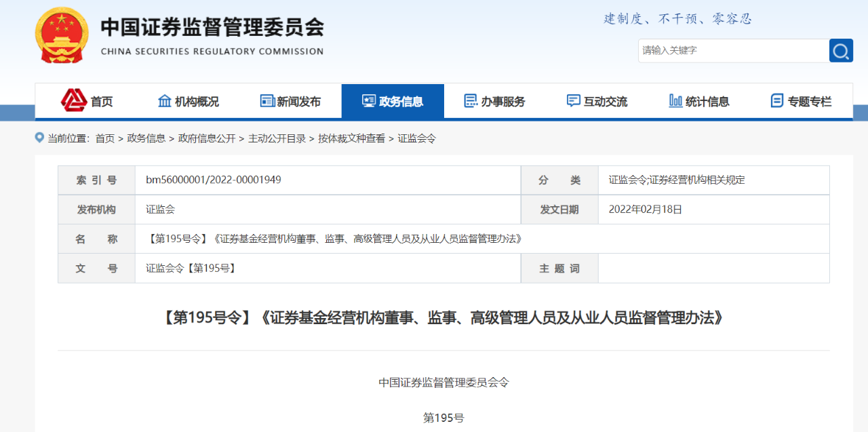Open the 互动交流 navigation tab
This screenshot has height=432, width=868.
597,101
